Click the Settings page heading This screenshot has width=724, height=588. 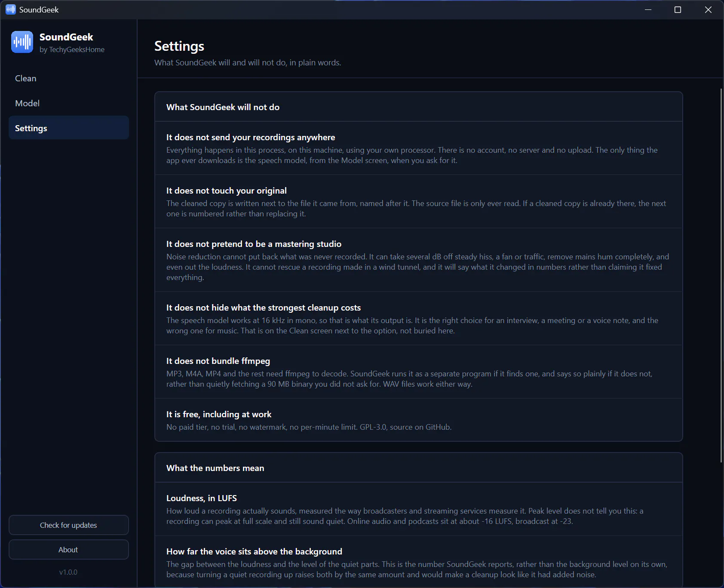coord(179,46)
